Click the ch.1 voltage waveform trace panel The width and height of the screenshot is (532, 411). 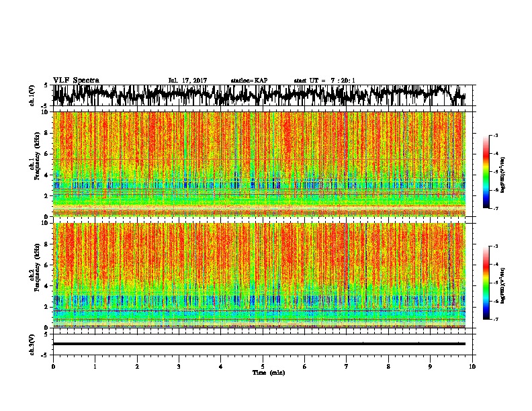[x=263, y=95]
